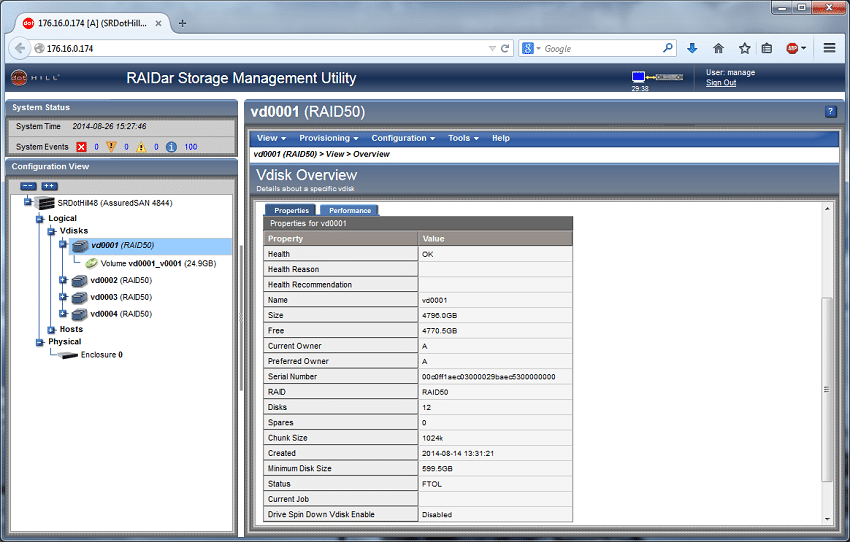Click the properties panel scrollbar up arrow
The image size is (850, 542).
click(827, 209)
